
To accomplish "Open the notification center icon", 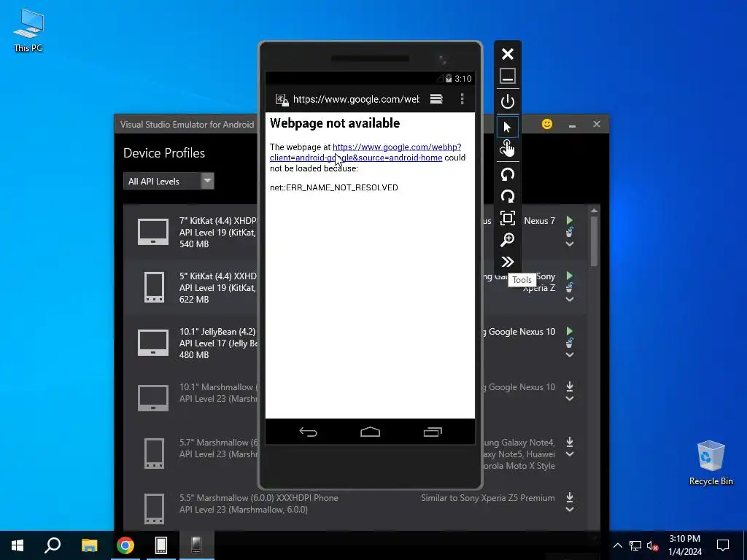I will (723, 545).
